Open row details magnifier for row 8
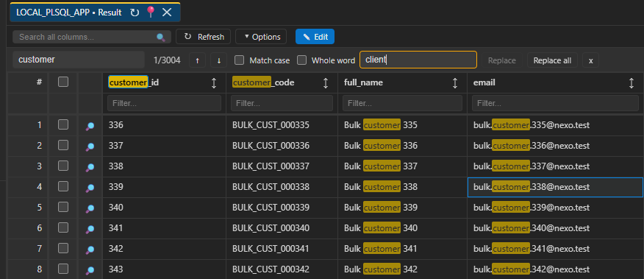 pyautogui.click(x=90, y=270)
